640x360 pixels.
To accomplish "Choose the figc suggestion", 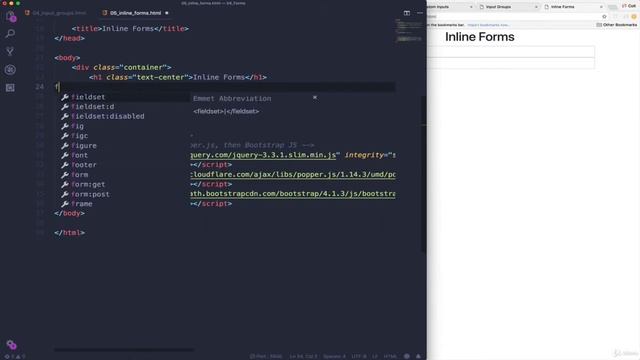I will [x=124, y=136].
